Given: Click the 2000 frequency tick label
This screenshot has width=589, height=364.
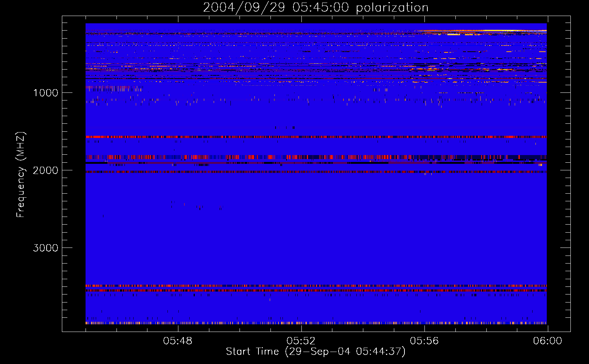Looking at the screenshot, I should tap(46, 170).
